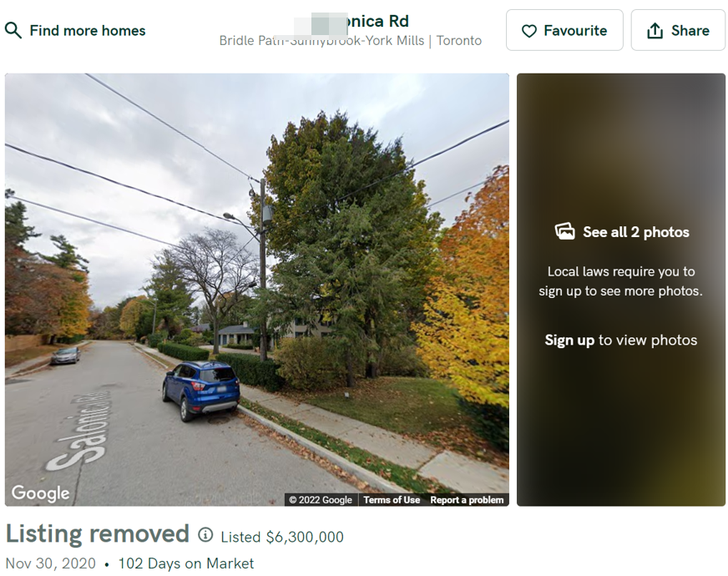Click the blurred second photo panel

[621, 290]
